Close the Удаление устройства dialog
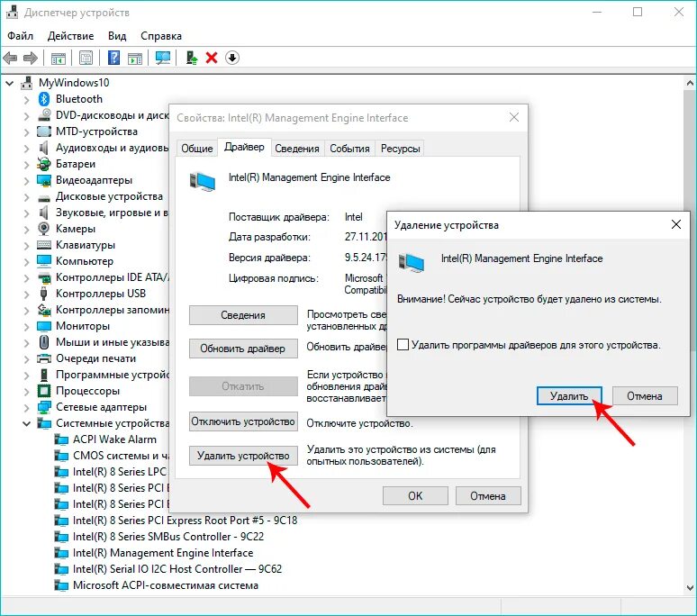Screen dimensions: 697x616 [x=676, y=224]
